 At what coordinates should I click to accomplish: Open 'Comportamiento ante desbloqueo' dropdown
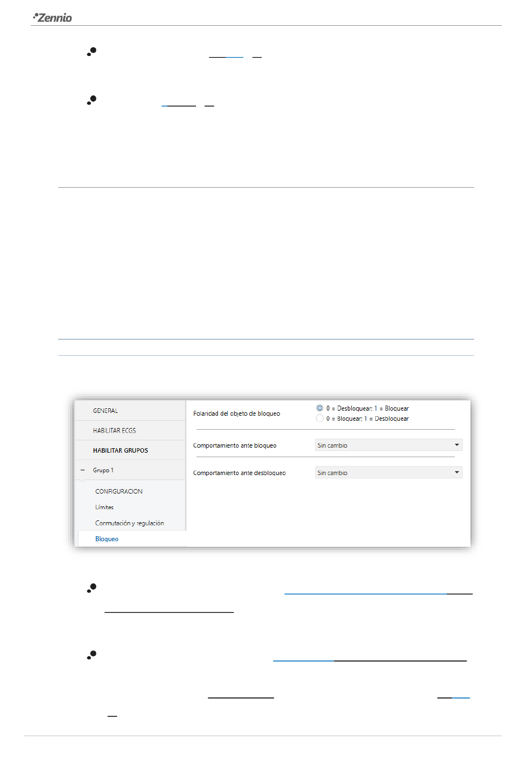389,473
